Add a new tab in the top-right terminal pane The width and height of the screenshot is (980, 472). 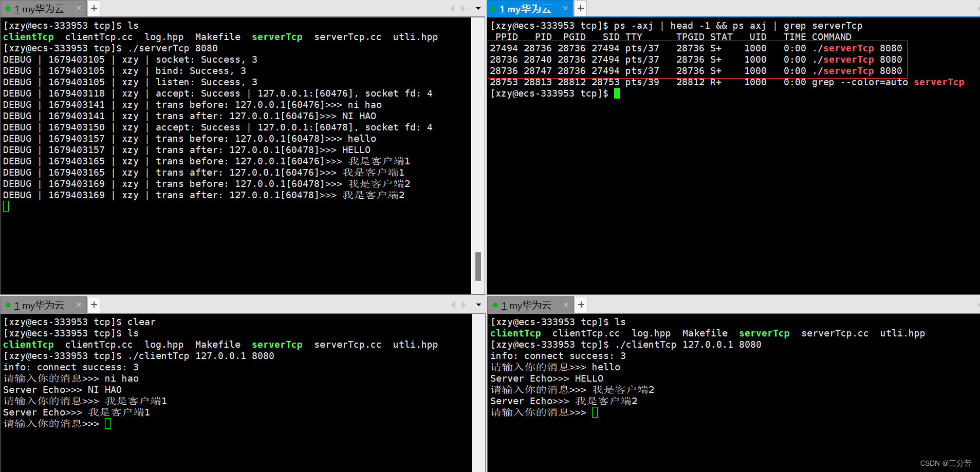tap(580, 8)
